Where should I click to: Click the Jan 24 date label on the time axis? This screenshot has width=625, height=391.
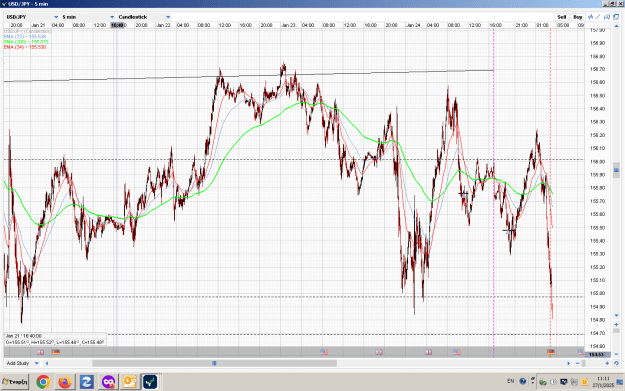click(x=413, y=25)
